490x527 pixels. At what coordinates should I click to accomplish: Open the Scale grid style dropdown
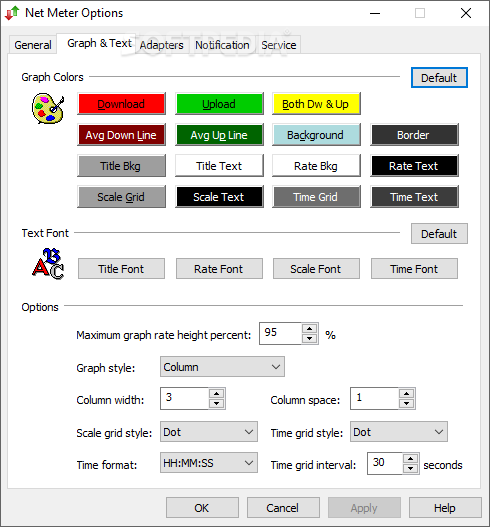point(209,432)
